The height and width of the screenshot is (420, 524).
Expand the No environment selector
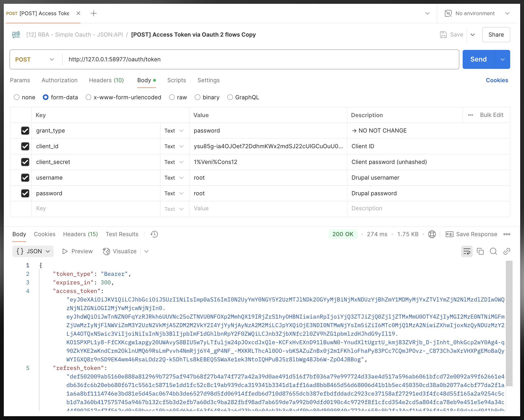[477, 13]
